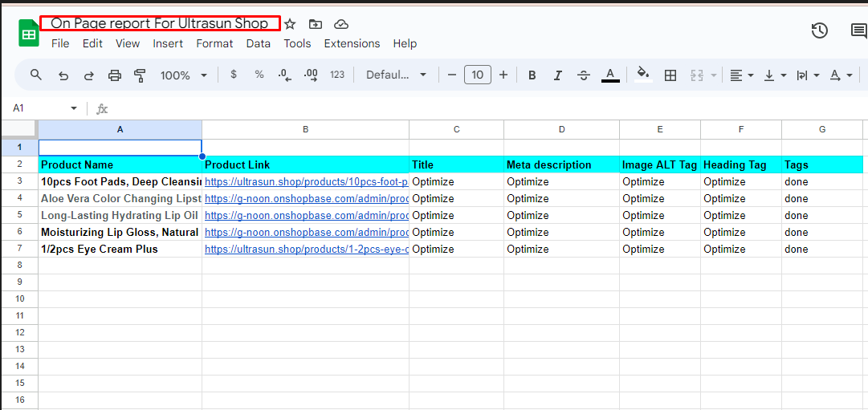Decrease font size with minus button

[x=452, y=75]
